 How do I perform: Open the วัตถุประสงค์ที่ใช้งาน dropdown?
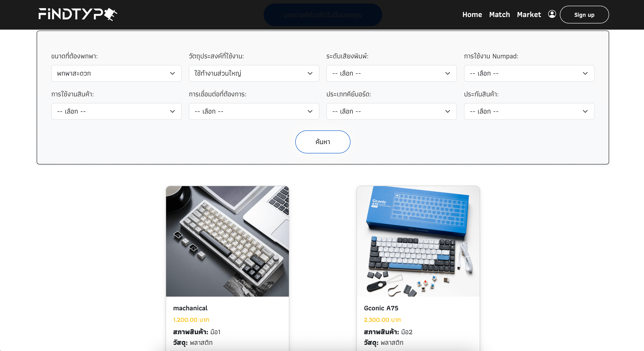(x=254, y=73)
